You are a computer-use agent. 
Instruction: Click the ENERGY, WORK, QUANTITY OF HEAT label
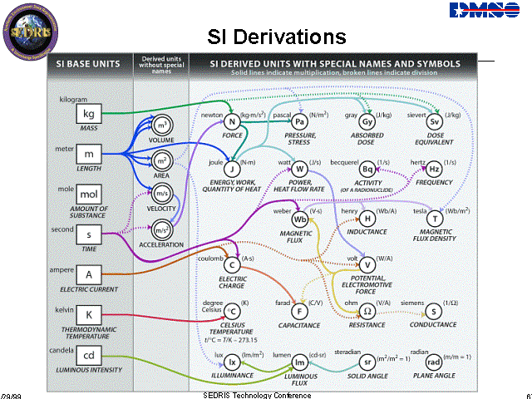coord(232,186)
